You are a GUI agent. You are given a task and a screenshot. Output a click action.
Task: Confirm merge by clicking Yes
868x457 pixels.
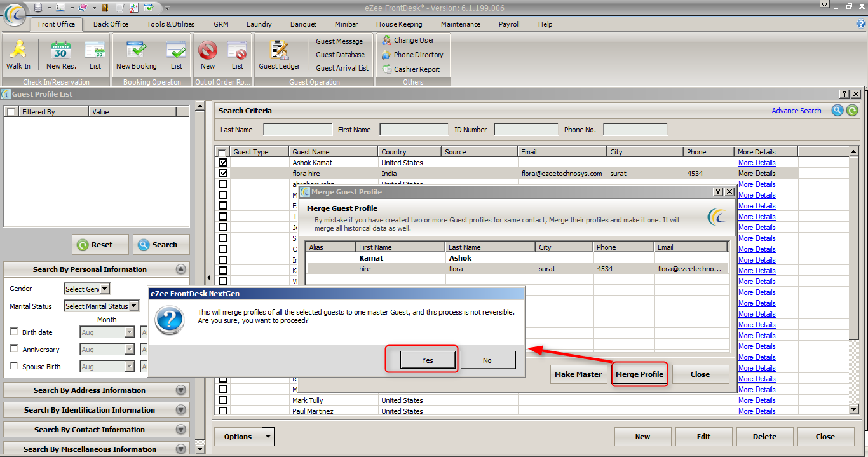pyautogui.click(x=428, y=360)
